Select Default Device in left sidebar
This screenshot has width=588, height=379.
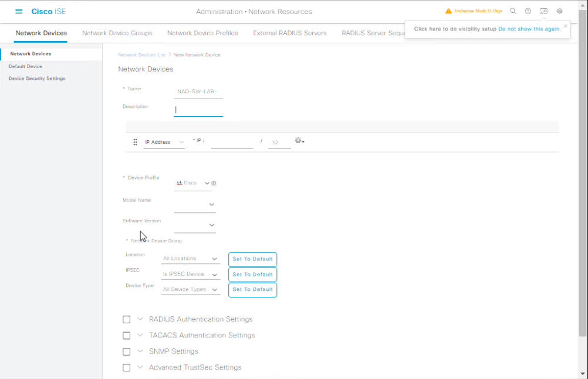[x=25, y=66]
